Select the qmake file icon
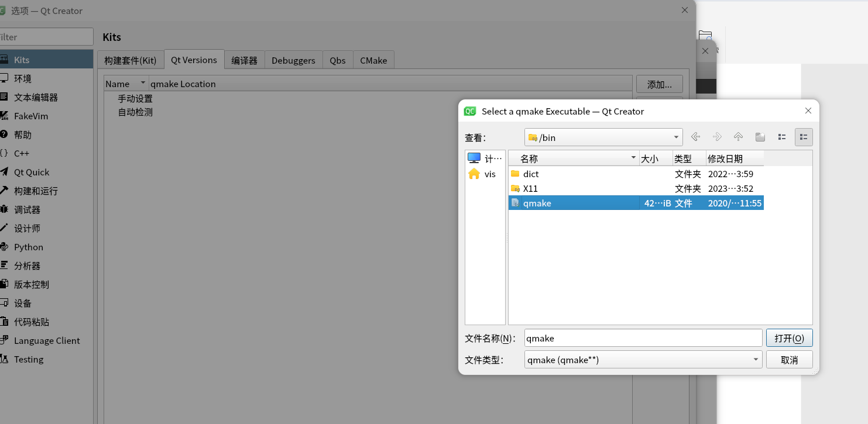Viewport: 868px width, 424px height. [515, 203]
